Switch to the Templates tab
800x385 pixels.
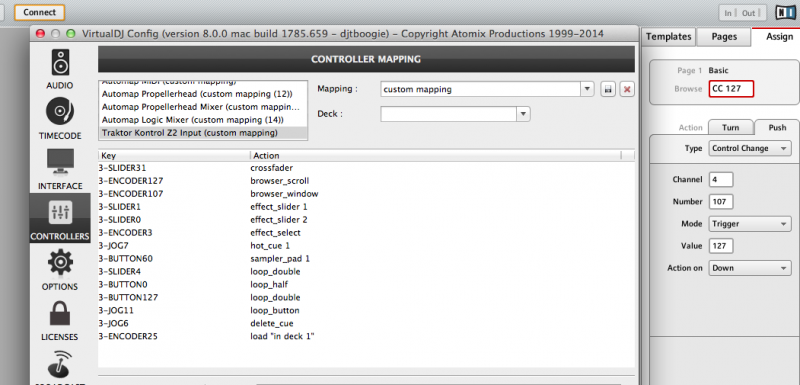[668, 37]
